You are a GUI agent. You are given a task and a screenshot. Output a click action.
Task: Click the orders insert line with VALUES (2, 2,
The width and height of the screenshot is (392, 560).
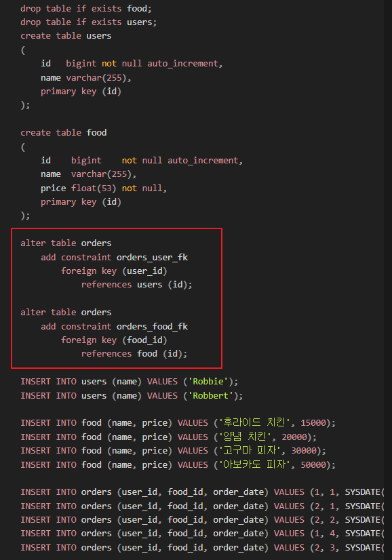(x=202, y=519)
